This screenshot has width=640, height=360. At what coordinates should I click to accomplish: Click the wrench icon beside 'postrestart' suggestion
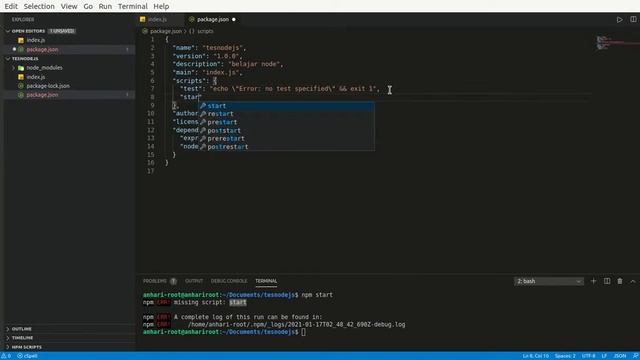203,147
